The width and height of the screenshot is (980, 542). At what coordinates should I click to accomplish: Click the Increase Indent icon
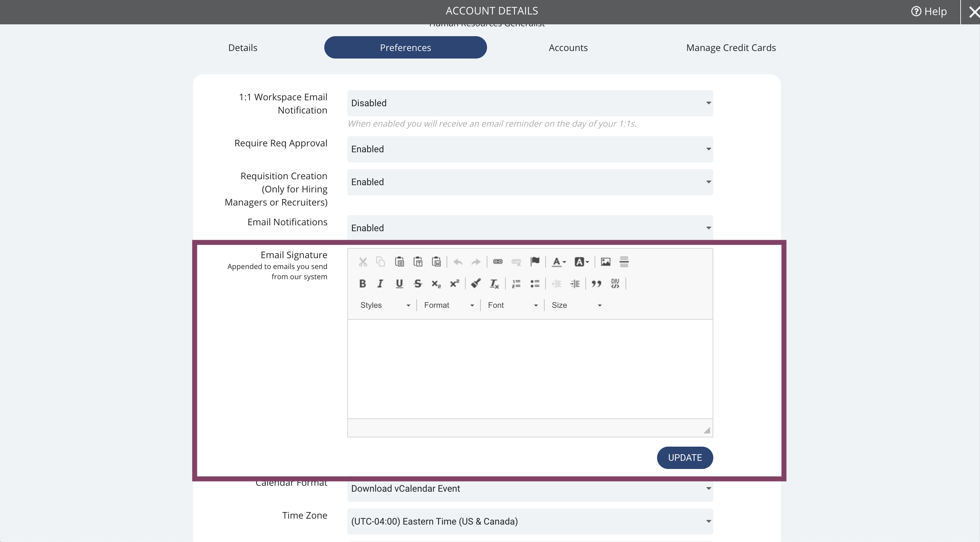coord(575,283)
